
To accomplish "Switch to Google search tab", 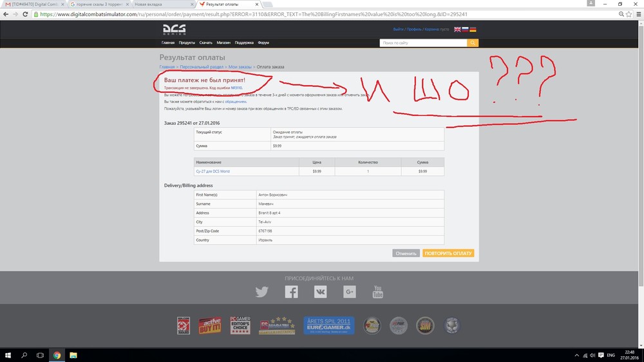I will pyautogui.click(x=99, y=4).
